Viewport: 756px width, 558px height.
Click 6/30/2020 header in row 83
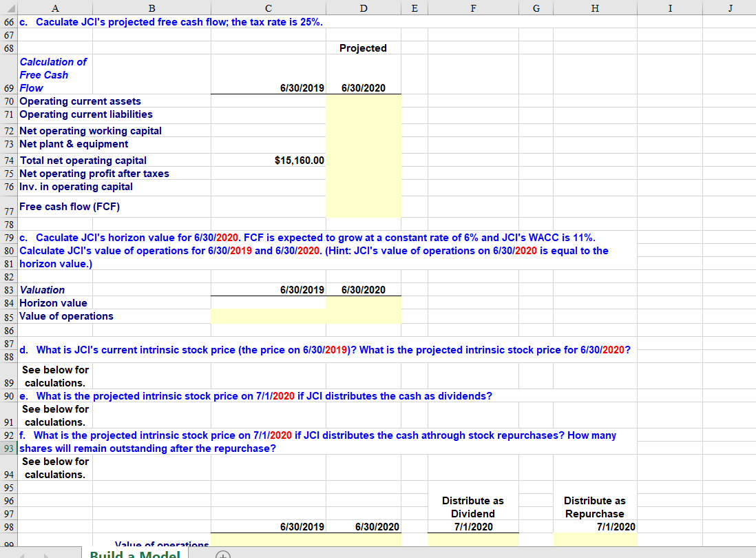tap(364, 290)
